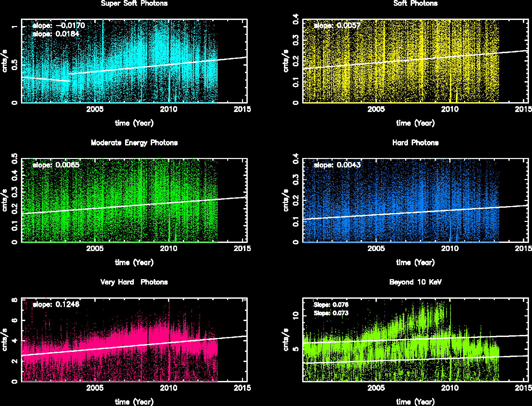Click cnts/s axis label of Hard Photons plot

point(286,200)
